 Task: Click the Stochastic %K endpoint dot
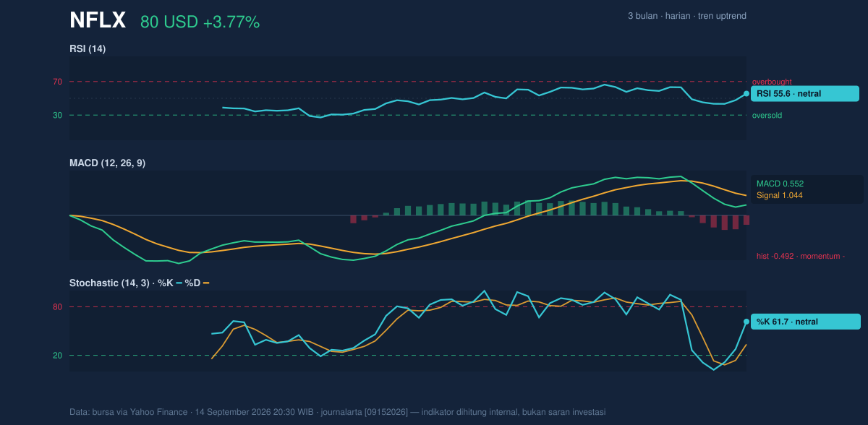tap(746, 322)
